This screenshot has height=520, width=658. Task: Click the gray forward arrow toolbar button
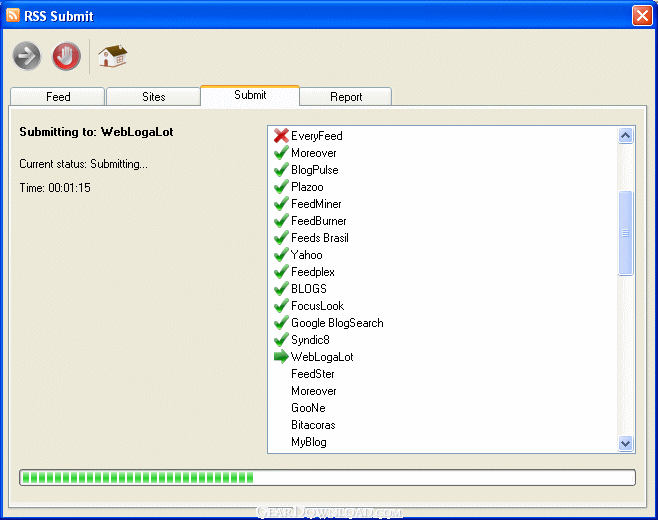click(27, 56)
